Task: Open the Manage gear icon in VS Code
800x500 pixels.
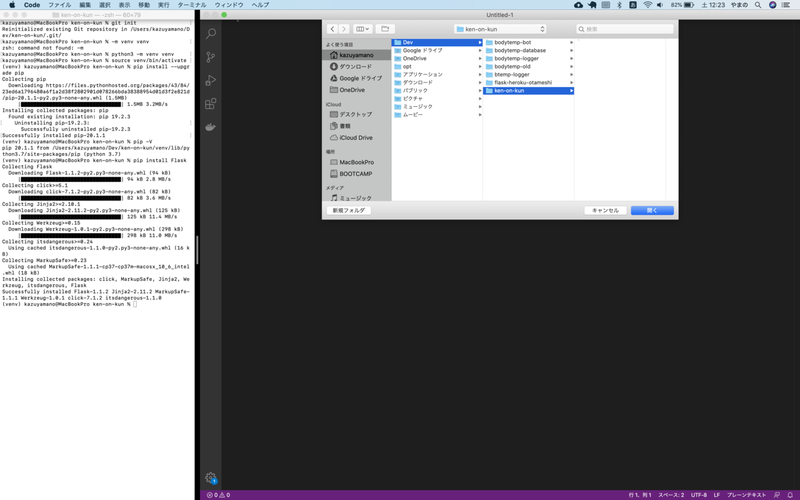Action: tap(211, 478)
